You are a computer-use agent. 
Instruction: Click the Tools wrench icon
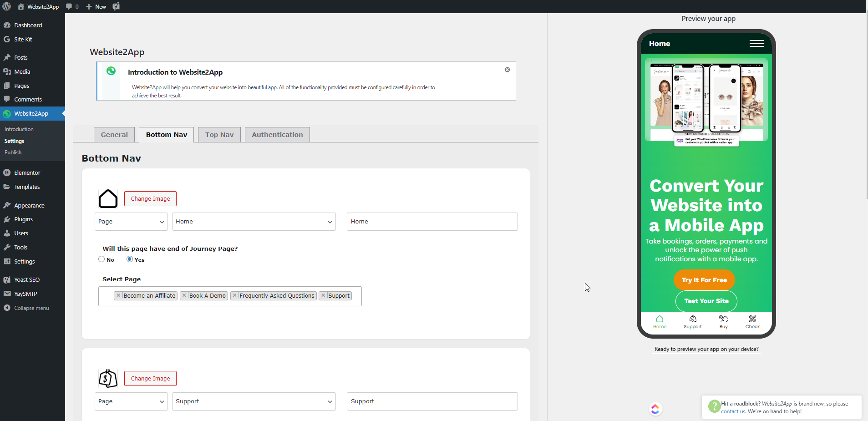coord(7,247)
